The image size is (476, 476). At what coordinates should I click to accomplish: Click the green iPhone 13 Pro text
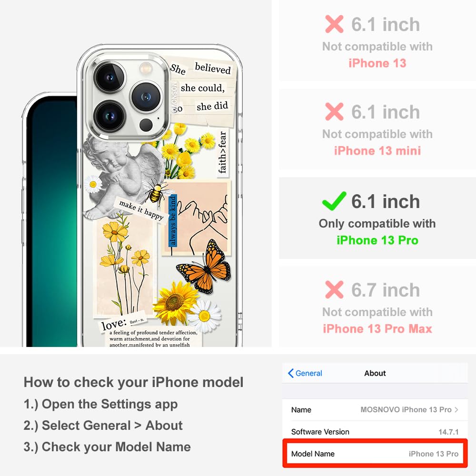(x=377, y=240)
